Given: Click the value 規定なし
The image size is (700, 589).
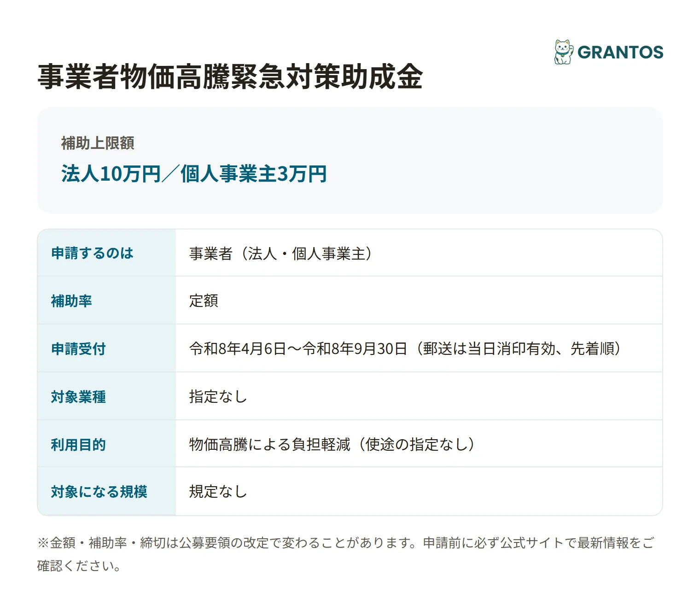Looking at the screenshot, I should click(x=218, y=492).
